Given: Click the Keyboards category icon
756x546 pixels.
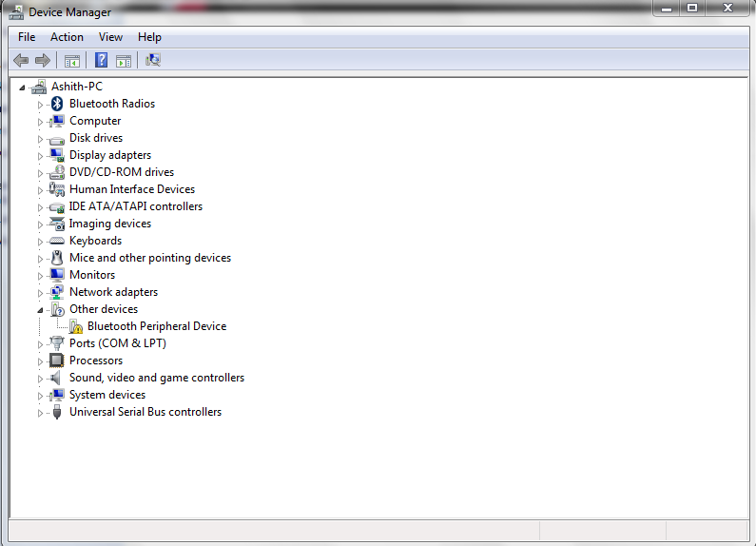Looking at the screenshot, I should (57, 241).
